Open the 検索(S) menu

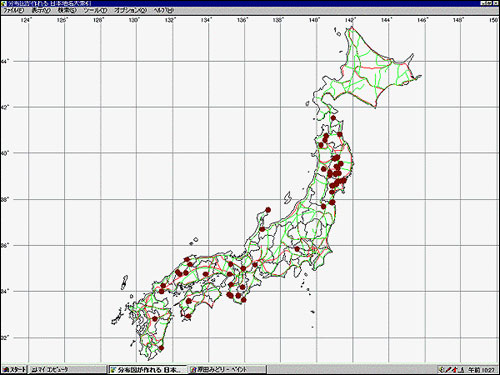[x=67, y=10]
